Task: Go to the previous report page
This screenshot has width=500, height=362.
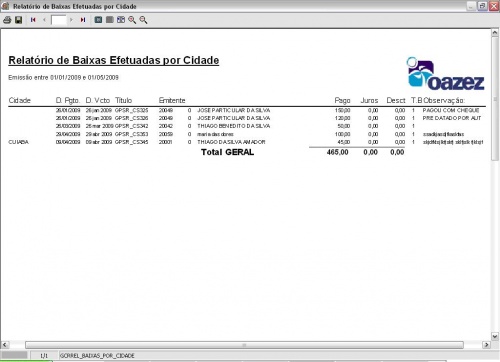Action: (x=44, y=20)
